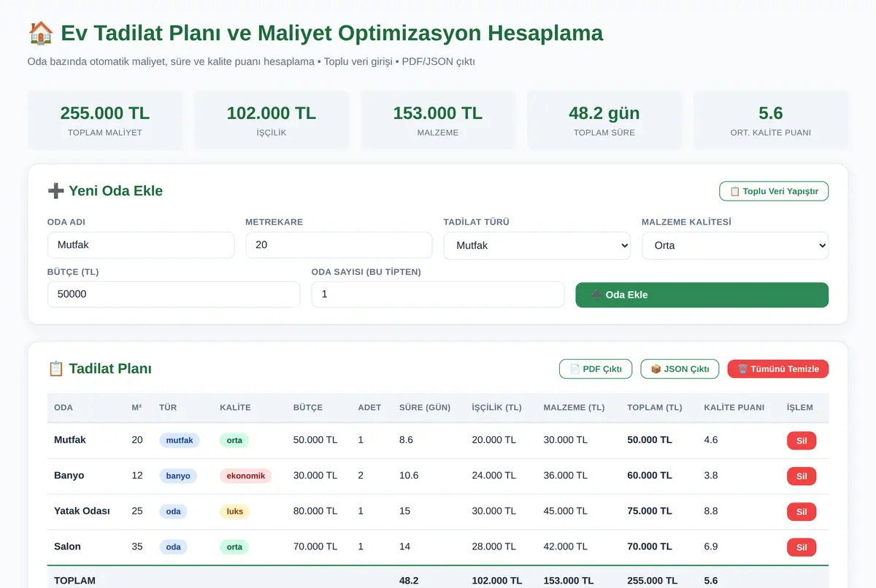Screen dimensions: 876x588
Task: Click the 48.2 gün Toplam Süre card
Action: tap(604, 120)
